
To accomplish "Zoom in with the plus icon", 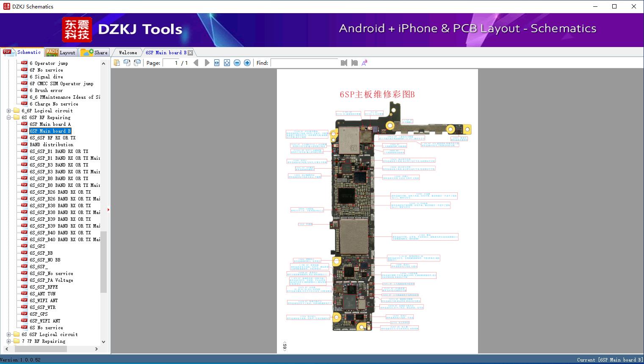I will 247,63.
